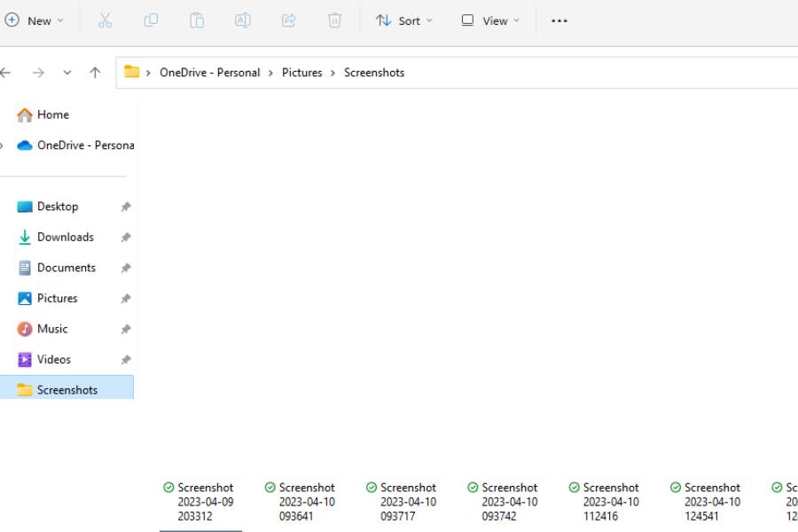Screen dimensions: 798x532
Task: Click the Share icon
Action: pyautogui.click(x=288, y=20)
